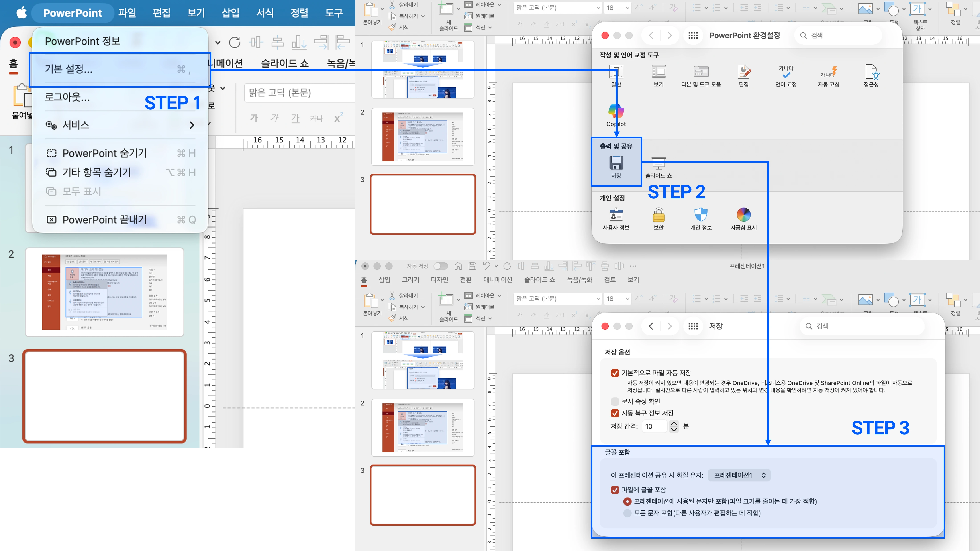Open font size 18 dropdown behind 저장 dialog

pos(627,299)
